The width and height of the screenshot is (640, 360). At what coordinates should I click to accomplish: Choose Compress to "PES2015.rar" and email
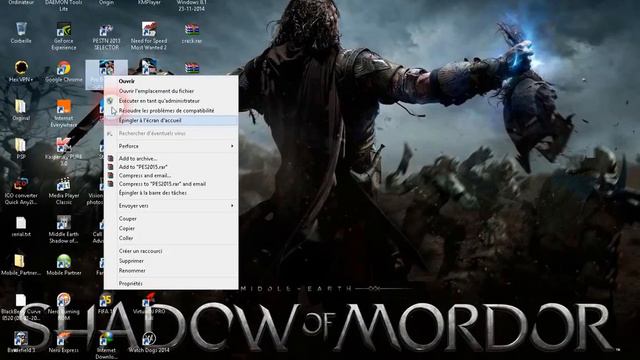(171, 184)
